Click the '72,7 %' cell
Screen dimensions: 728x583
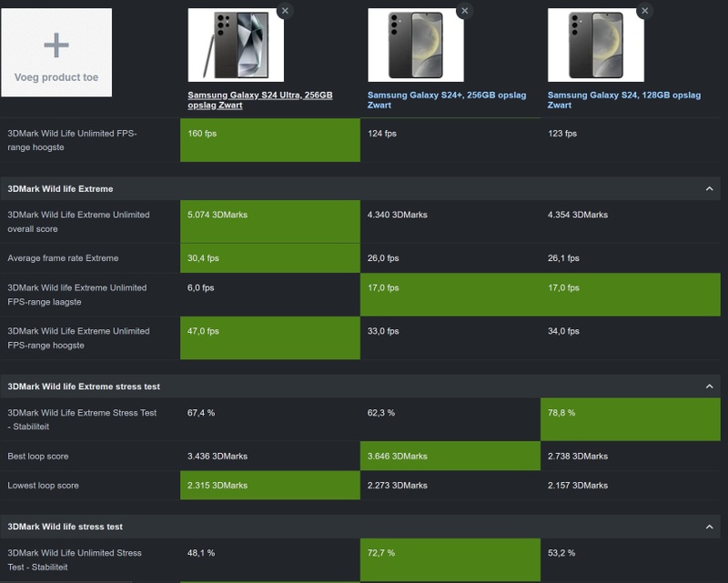[450, 559]
